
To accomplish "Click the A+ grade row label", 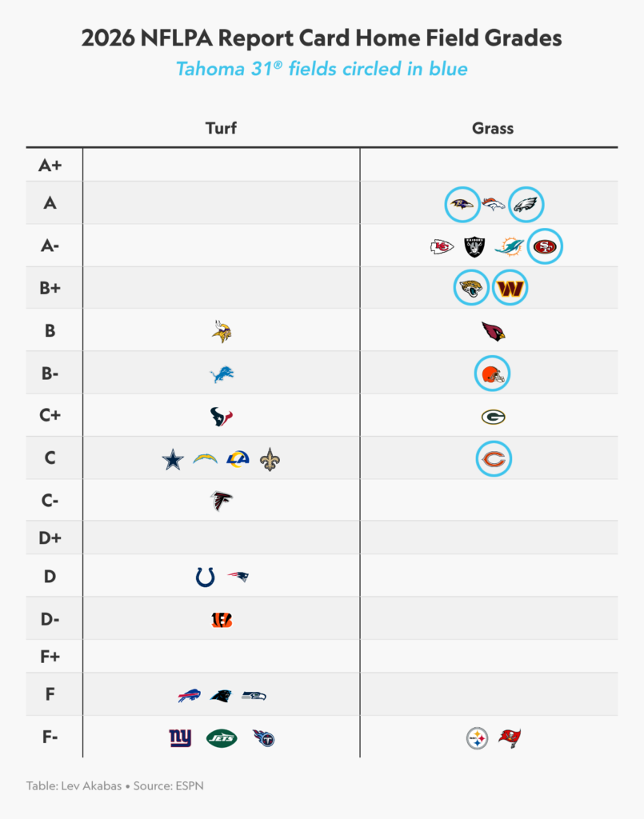I will (50, 166).
